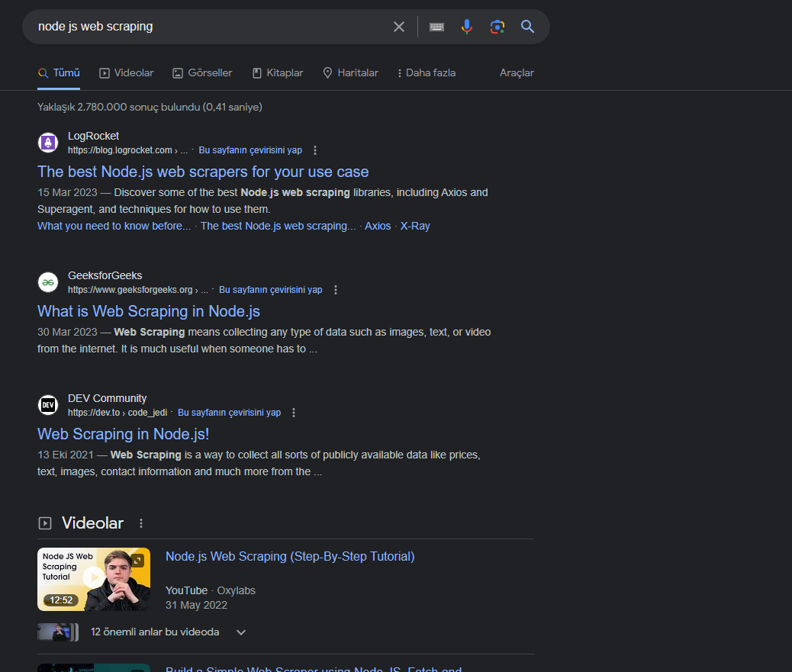
Task: Open the on-screen keyboard input tool
Action: pyautogui.click(x=436, y=27)
